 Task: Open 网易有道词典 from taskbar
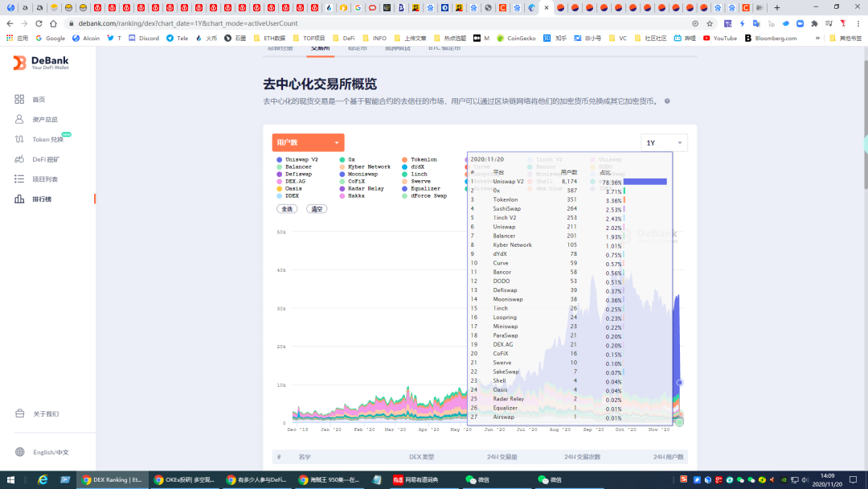point(416,479)
